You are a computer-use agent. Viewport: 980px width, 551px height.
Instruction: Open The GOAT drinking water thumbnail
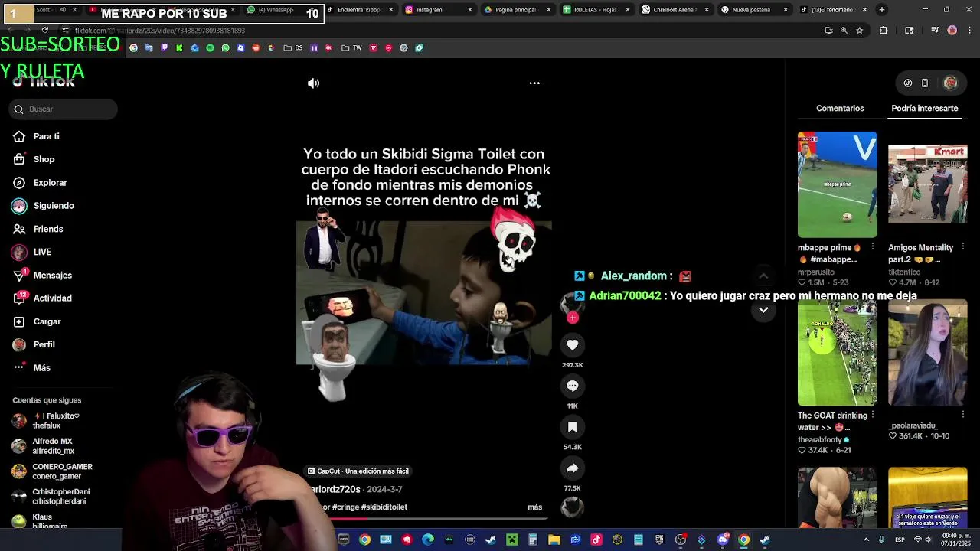click(x=837, y=353)
